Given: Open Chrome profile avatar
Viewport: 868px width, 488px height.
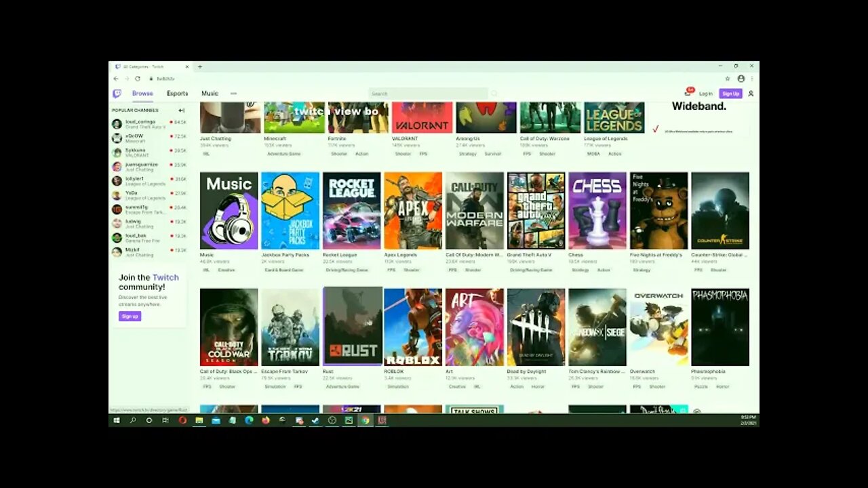Looking at the screenshot, I should 741,79.
